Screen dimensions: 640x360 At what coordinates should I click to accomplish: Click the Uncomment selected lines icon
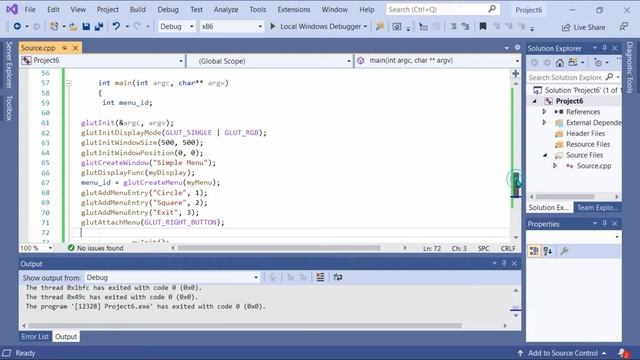click(x=465, y=27)
